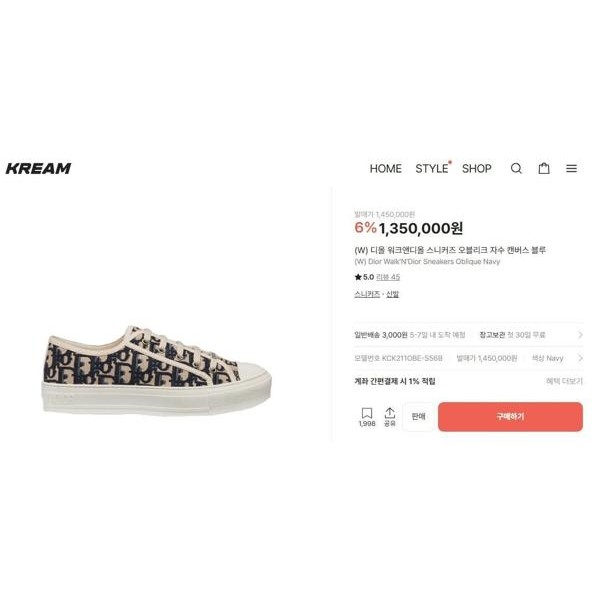Follow the 스니커즈 category link

tap(367, 294)
